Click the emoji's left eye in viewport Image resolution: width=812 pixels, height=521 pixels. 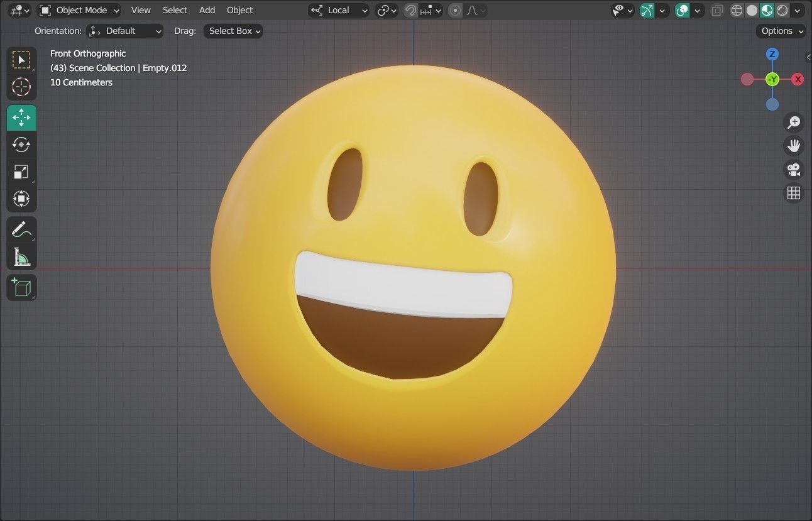pyautogui.click(x=345, y=184)
